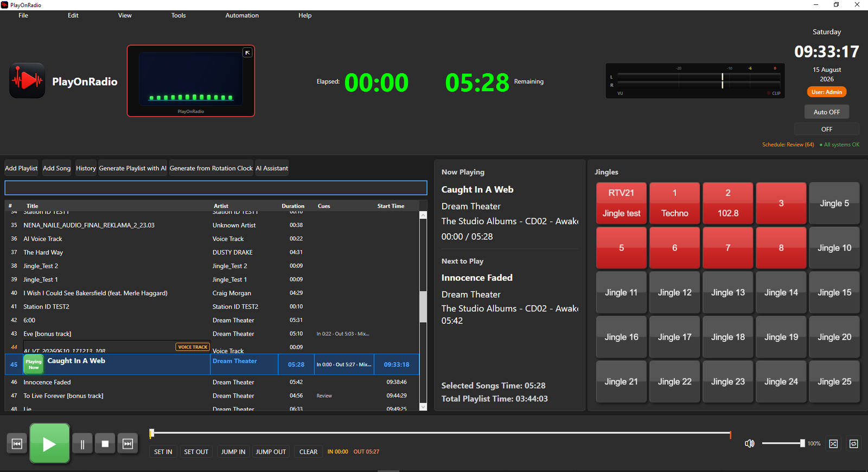Start playback with the green play button
Screen dimensions: 868x472
pos(49,444)
